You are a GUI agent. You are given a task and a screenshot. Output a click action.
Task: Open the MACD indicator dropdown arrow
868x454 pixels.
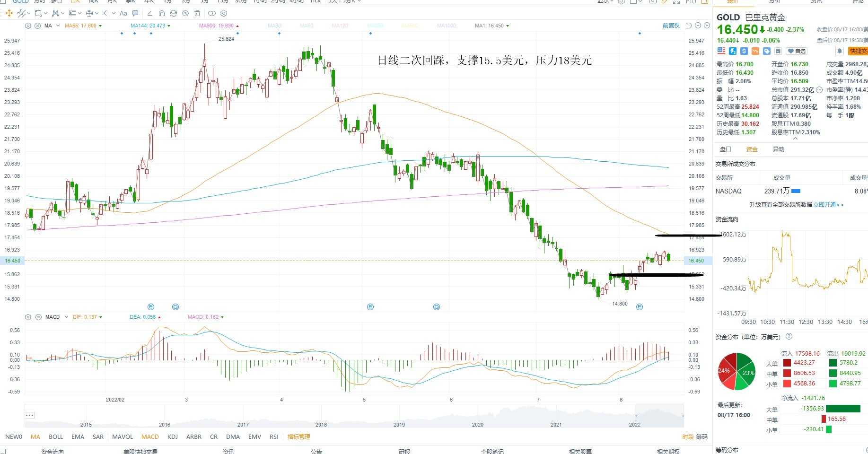(x=66, y=317)
